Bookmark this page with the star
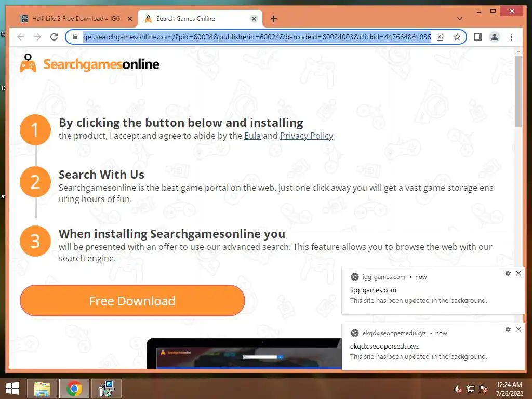Screen dimensions: 532x399 [457, 37]
